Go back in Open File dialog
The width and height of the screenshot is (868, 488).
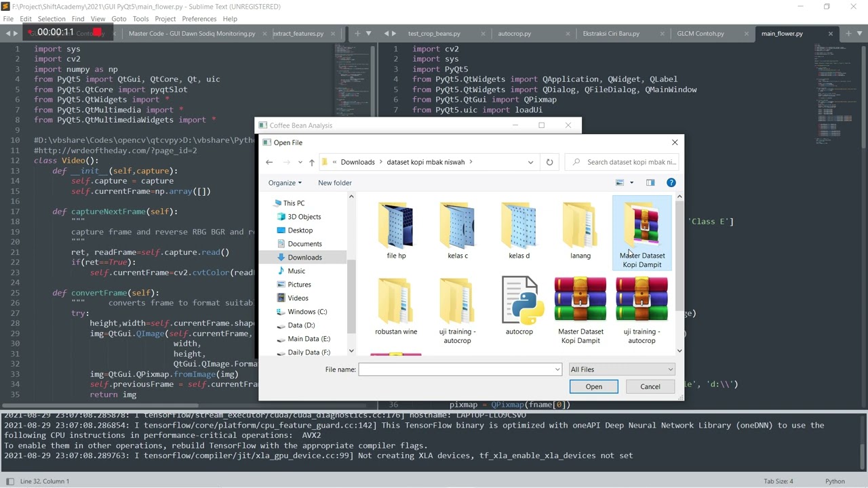click(x=269, y=162)
